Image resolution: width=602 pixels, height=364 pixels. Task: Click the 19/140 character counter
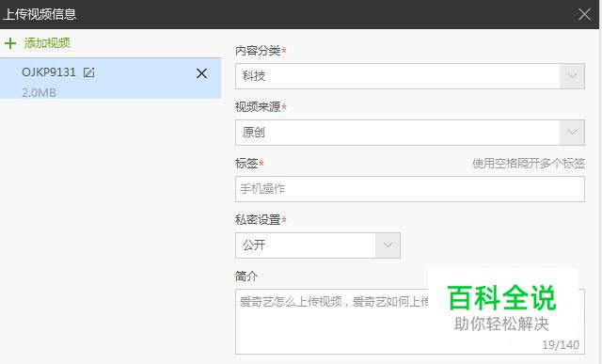click(x=561, y=345)
